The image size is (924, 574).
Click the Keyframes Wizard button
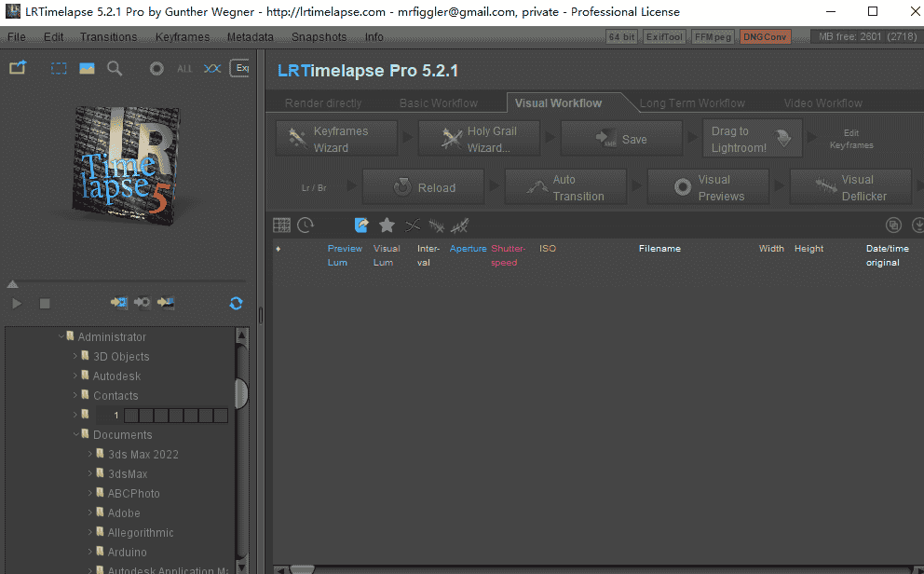click(336, 140)
